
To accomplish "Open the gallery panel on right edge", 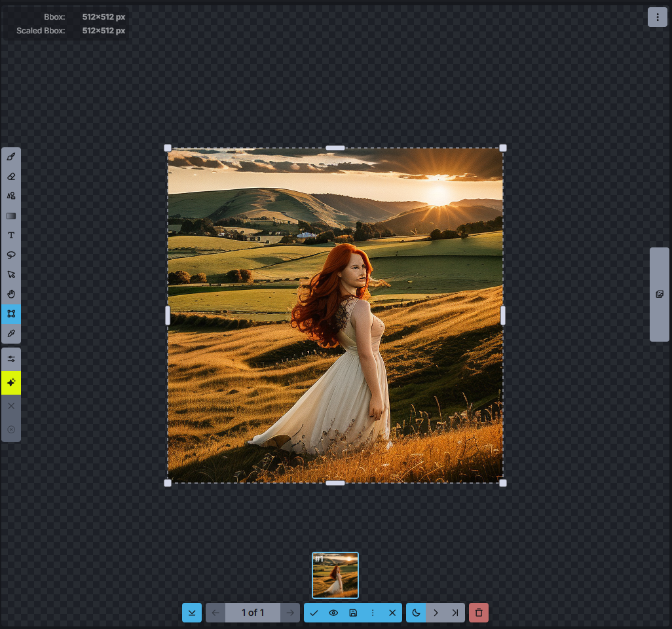I will 660,294.
